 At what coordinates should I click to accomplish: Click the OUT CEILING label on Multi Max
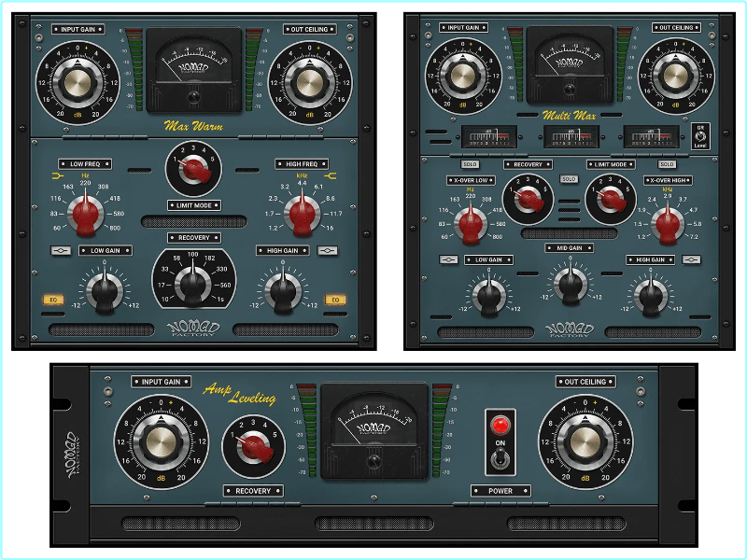(x=676, y=28)
